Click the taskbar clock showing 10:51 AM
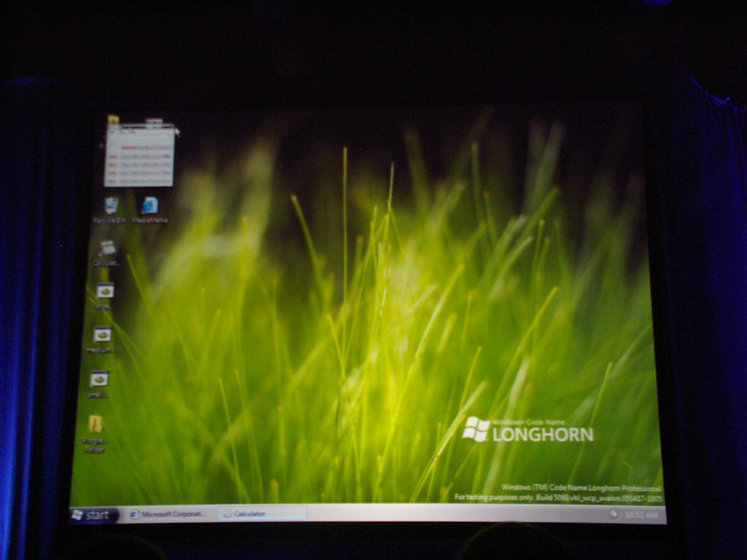 [641, 515]
